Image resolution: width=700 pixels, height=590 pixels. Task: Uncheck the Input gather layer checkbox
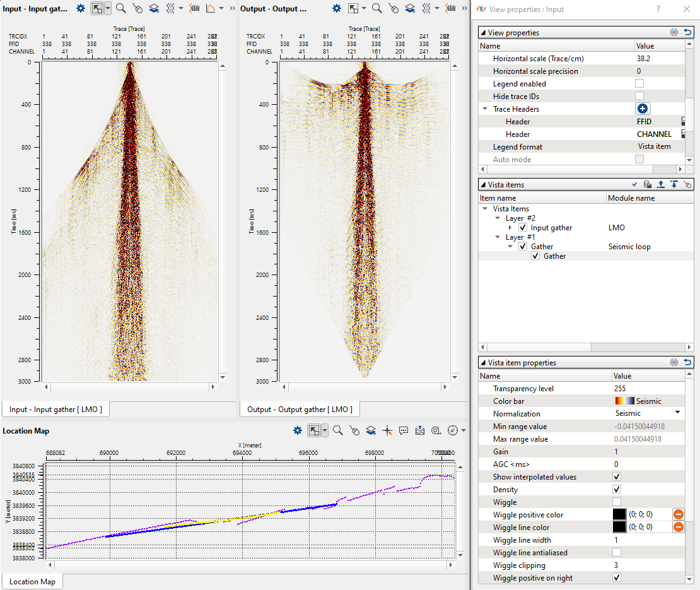coord(523,228)
